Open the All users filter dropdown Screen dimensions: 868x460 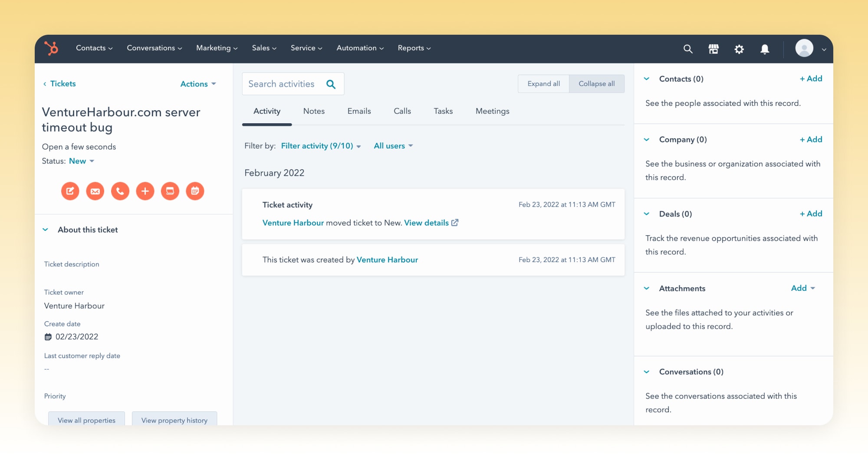point(393,146)
